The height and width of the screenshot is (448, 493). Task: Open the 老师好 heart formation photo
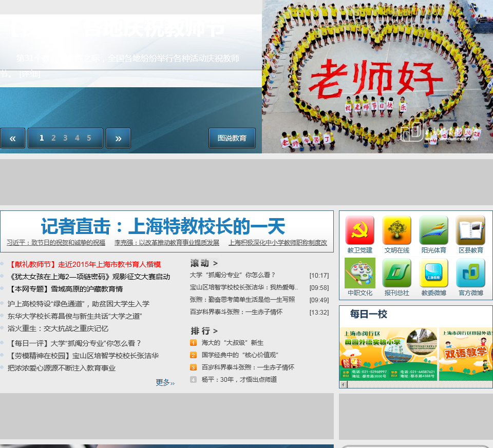[x=377, y=76]
